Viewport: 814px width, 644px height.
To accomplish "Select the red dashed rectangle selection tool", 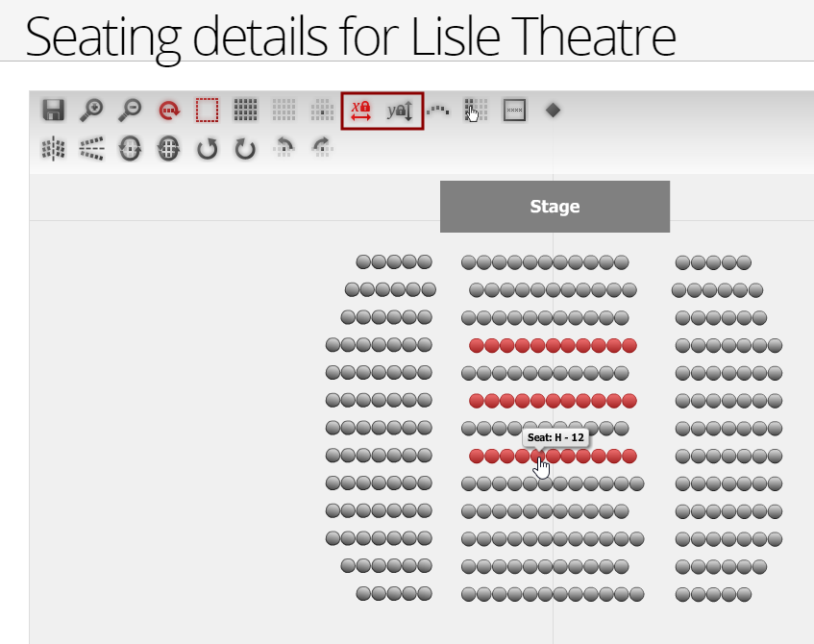I will pyautogui.click(x=208, y=111).
